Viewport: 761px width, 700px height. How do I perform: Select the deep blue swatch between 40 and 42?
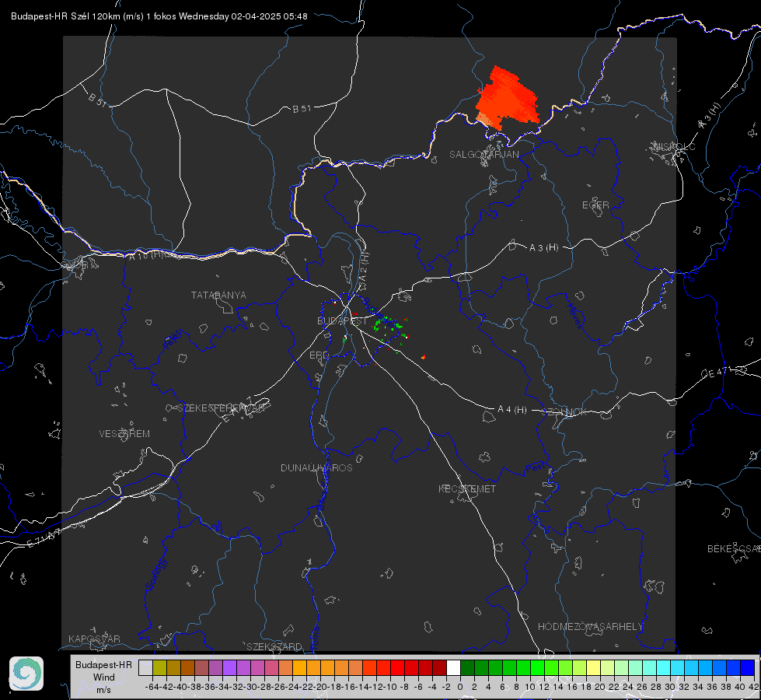(x=747, y=667)
